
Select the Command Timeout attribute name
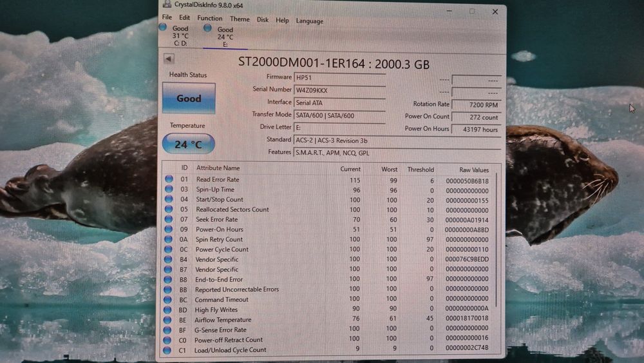tap(222, 300)
